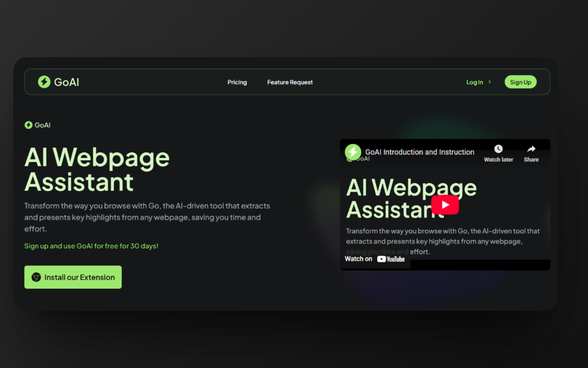Image resolution: width=588 pixels, height=368 pixels.
Task: Click the Watch later label
Action: pos(498,159)
